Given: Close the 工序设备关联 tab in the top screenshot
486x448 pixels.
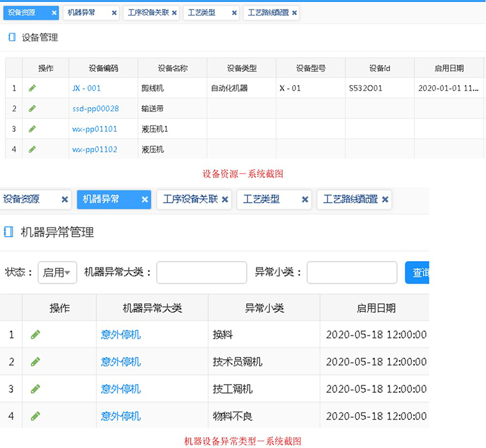Looking at the screenshot, I should click(174, 13).
